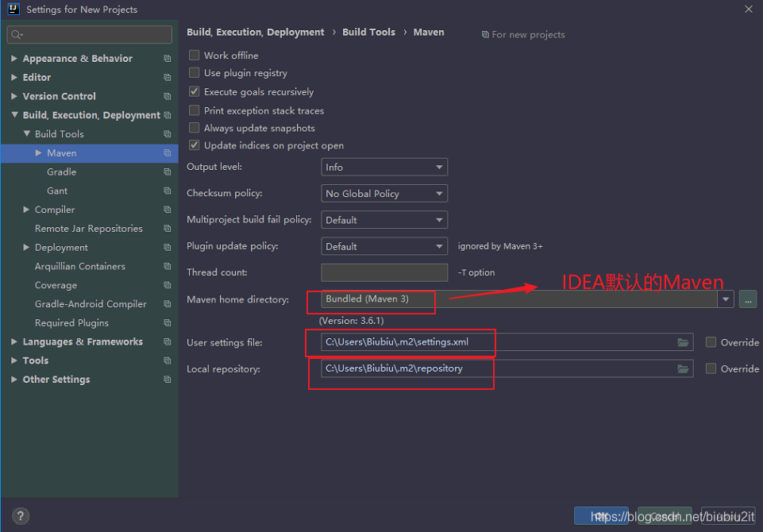763x532 pixels.
Task: Enable Always update snapshots checkbox
Action: point(195,128)
